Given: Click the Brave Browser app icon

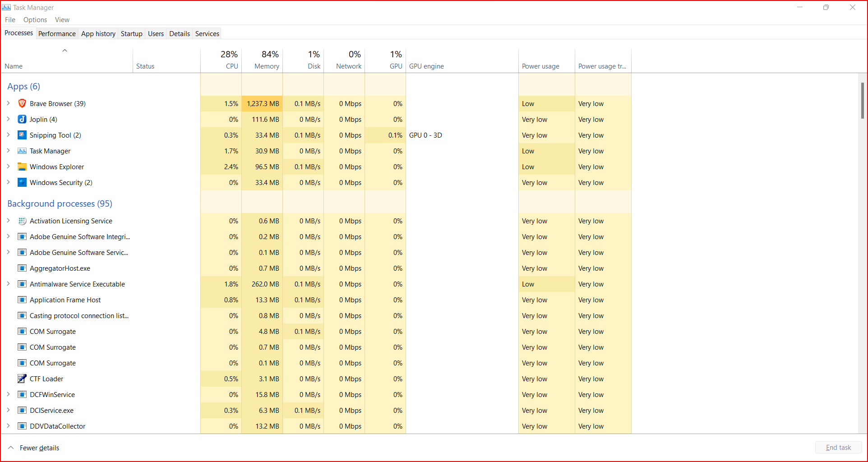Looking at the screenshot, I should coord(22,103).
